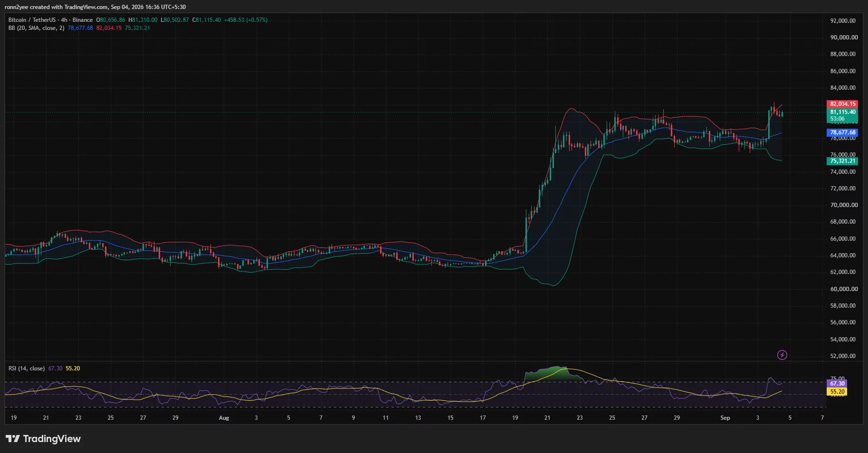The width and height of the screenshot is (868, 453).
Task: Click the 64,000.00 price axis label
Action: [843, 255]
